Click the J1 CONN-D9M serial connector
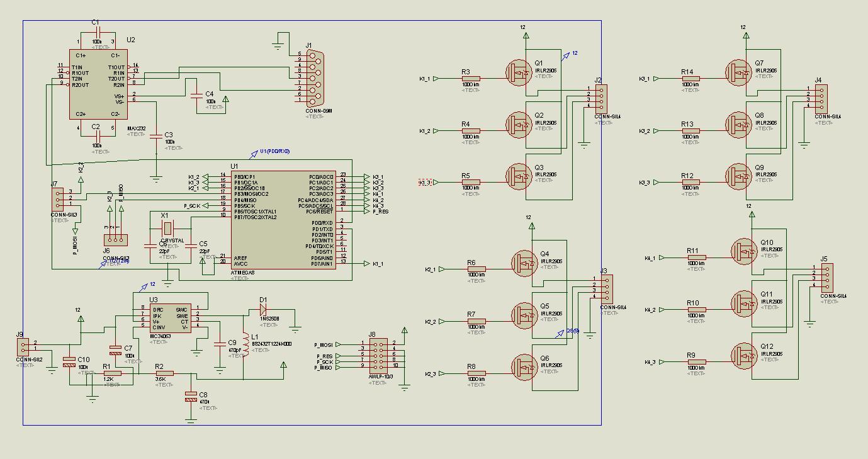Viewport: 868px width, 459px height. click(313, 80)
